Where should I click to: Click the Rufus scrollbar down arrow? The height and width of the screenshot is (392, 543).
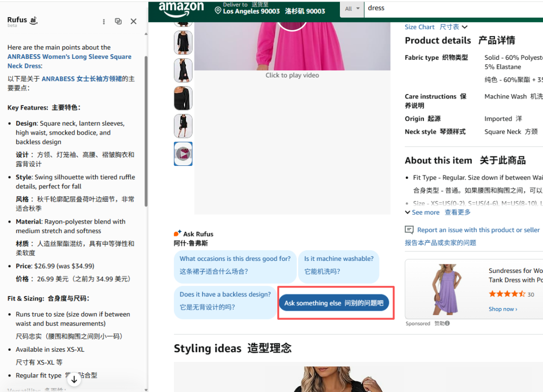point(146,389)
